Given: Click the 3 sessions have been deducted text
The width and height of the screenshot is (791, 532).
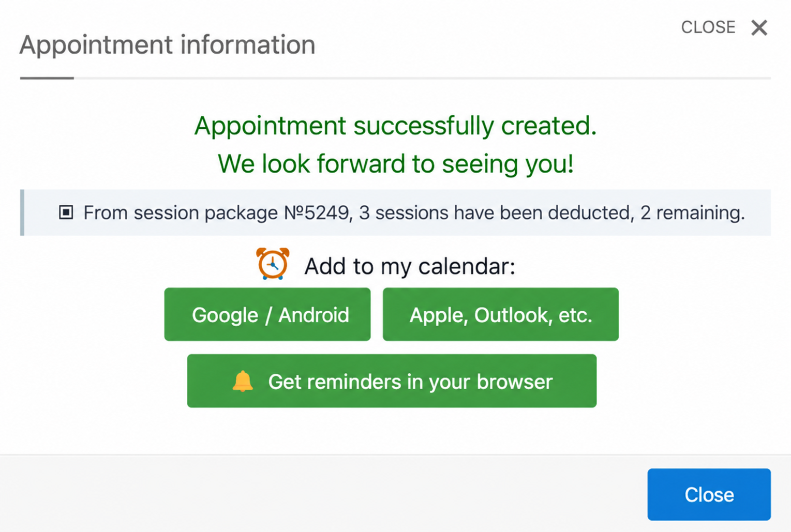Looking at the screenshot, I should pos(496,212).
